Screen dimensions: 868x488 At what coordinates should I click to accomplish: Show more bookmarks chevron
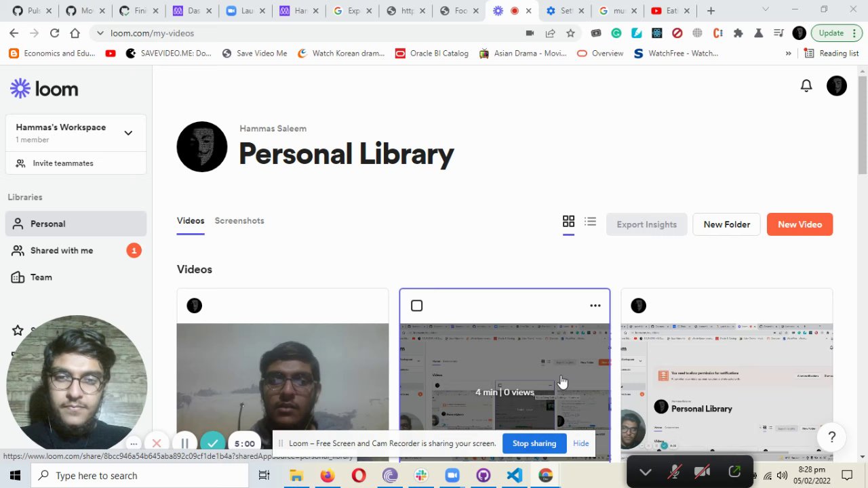pos(788,54)
